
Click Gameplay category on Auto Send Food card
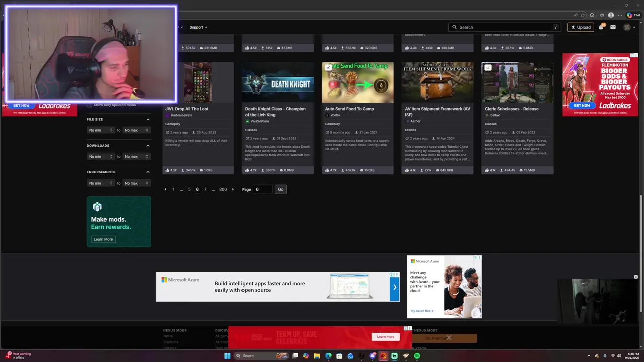tap(332, 124)
